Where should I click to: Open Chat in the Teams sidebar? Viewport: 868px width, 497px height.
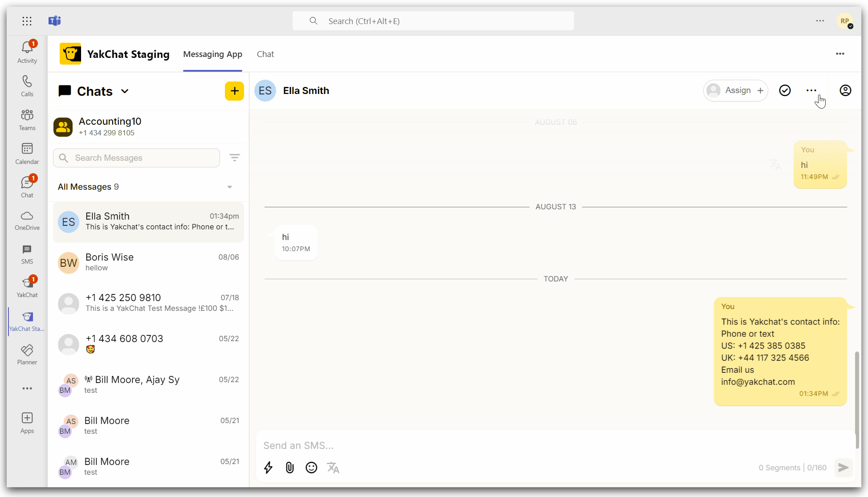27,187
